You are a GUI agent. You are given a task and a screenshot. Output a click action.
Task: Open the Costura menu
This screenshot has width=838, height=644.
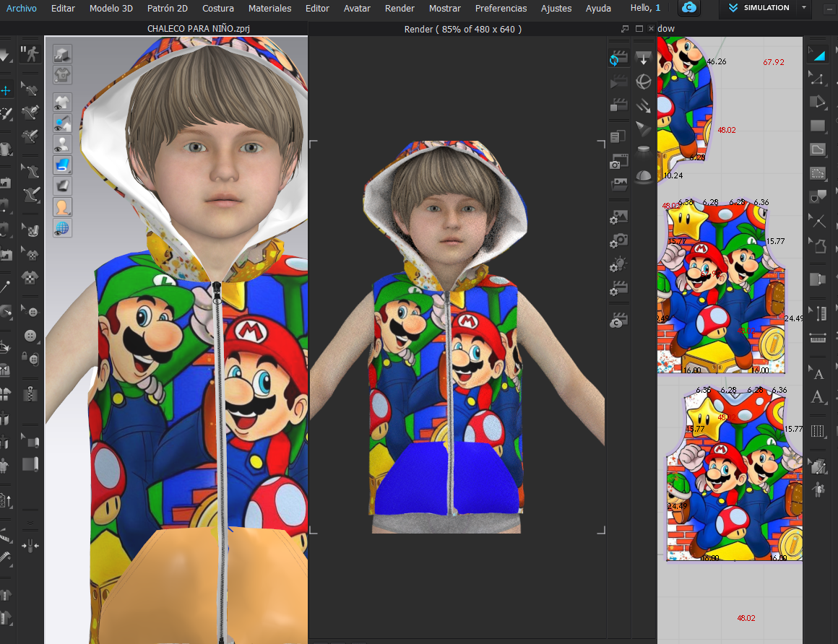217,8
